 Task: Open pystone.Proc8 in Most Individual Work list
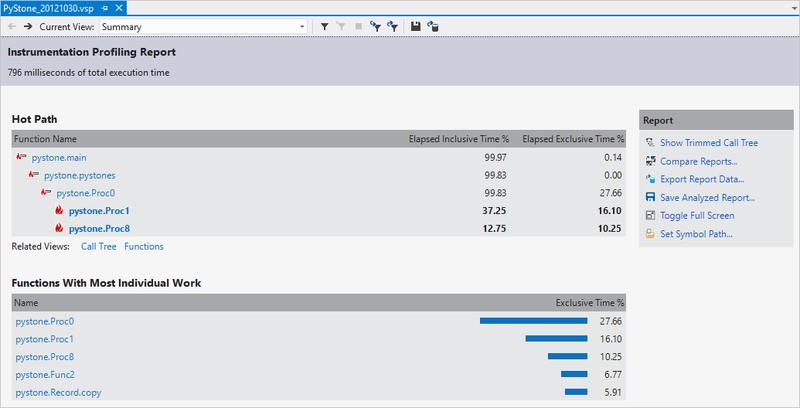pyautogui.click(x=44, y=357)
